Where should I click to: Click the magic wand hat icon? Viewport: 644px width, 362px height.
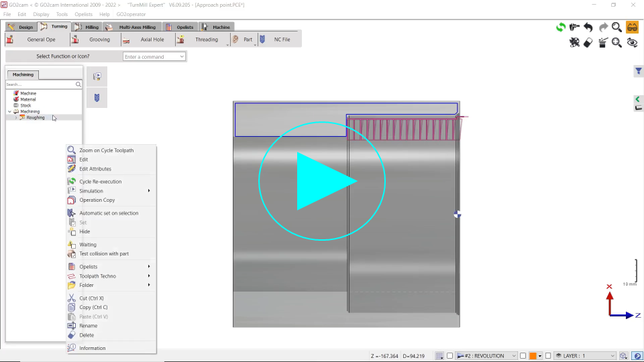pyautogui.click(x=603, y=43)
